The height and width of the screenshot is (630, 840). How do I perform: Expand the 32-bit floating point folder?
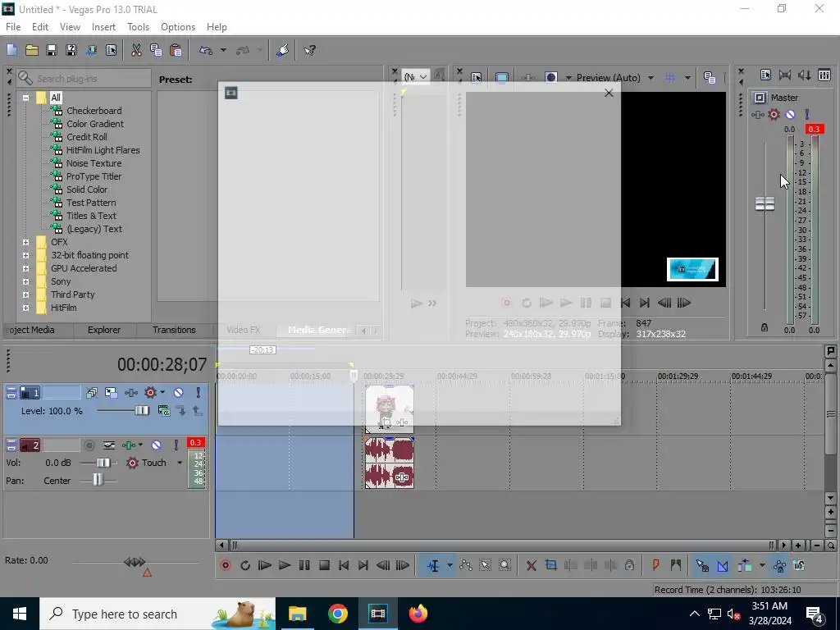point(25,255)
